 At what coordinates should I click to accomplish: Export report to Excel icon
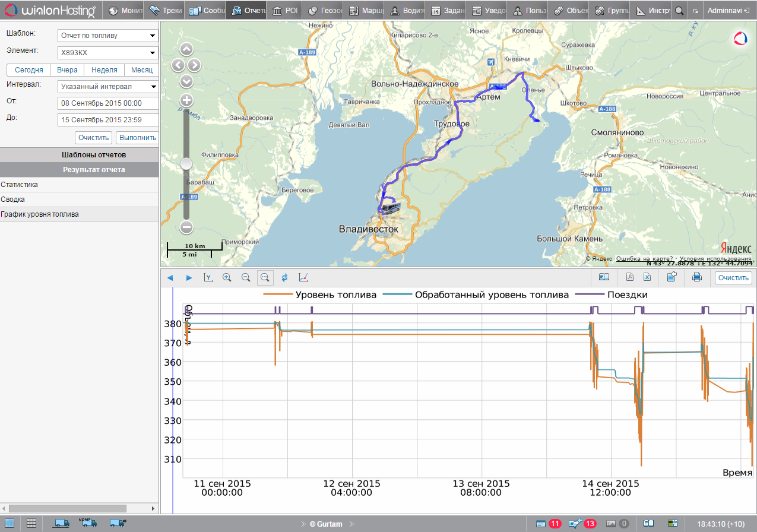click(x=647, y=277)
